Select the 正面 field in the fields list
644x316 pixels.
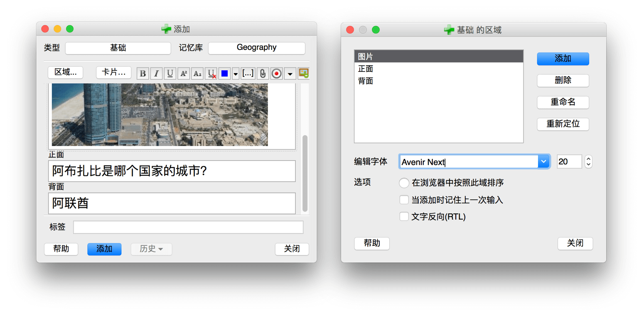point(439,69)
